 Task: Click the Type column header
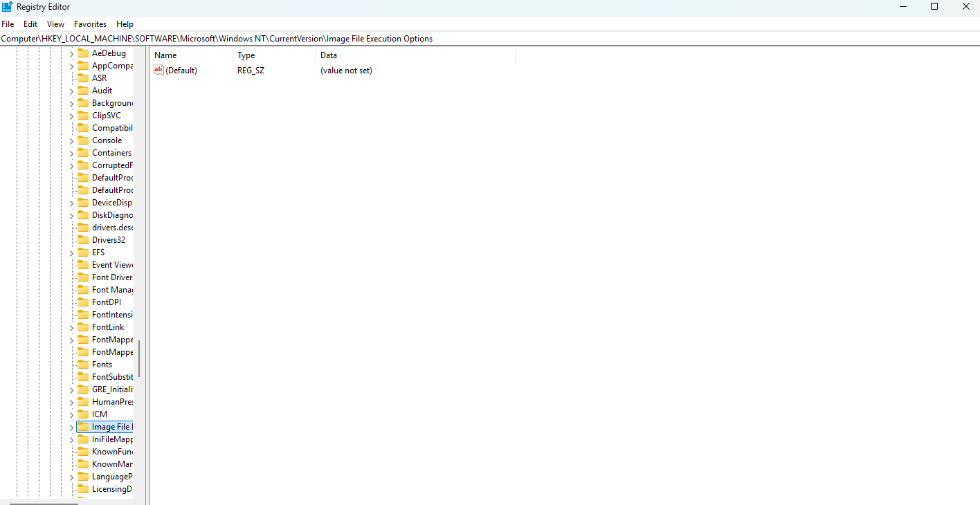275,55
